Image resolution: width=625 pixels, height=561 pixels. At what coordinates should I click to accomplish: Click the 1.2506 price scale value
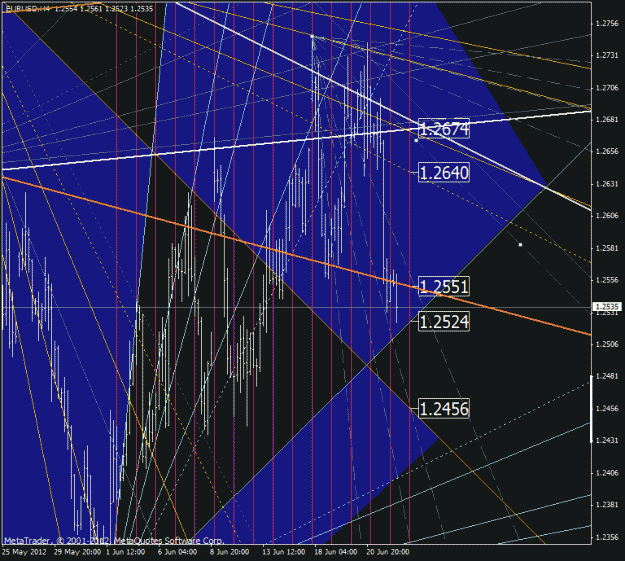[x=607, y=344]
